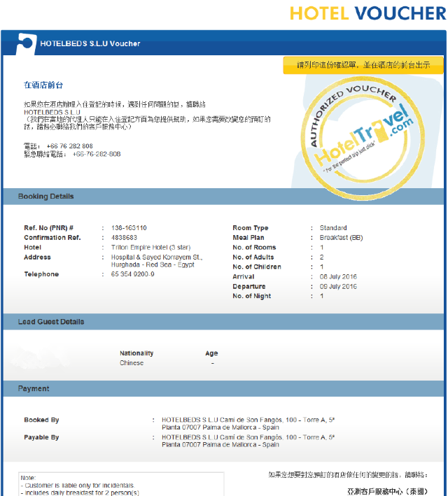Click the Hotelbeds logo icon in header
The width and height of the screenshot is (448, 496).
click(27, 43)
